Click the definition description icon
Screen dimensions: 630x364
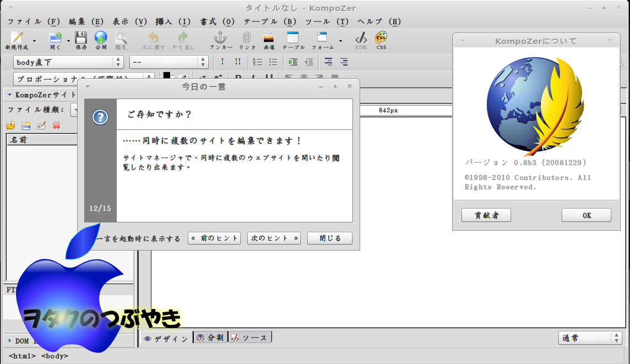(x=344, y=62)
